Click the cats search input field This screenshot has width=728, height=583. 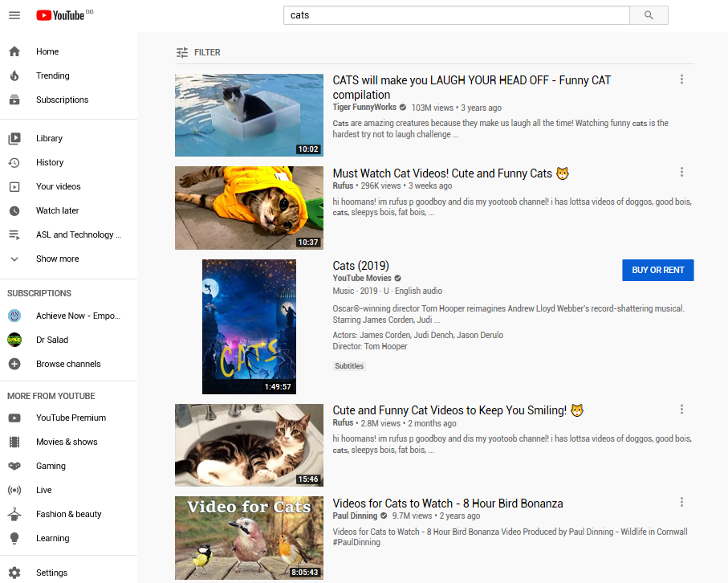coord(457,15)
